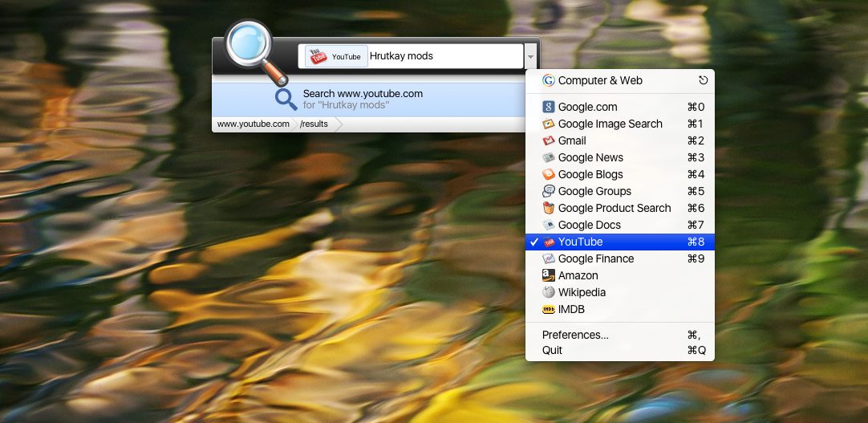
Task: Open Preferences... from the menu
Action: pyautogui.click(x=575, y=335)
